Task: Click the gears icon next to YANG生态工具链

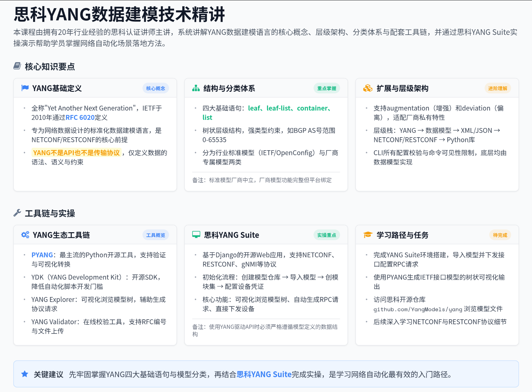Action: tap(25, 235)
